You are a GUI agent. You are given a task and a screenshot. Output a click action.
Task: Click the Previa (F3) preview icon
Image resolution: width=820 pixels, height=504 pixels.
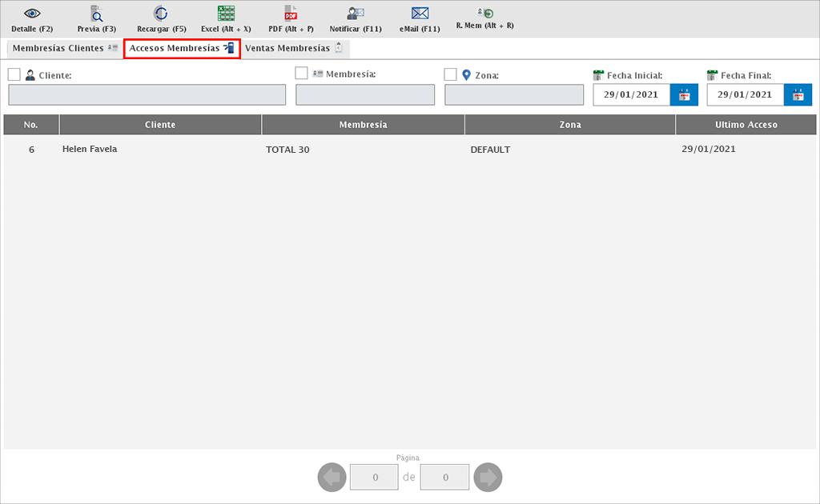(96, 14)
